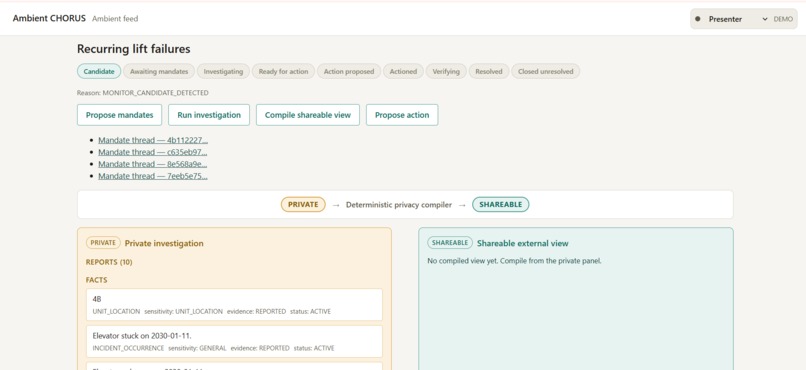The width and height of the screenshot is (806, 370).
Task: Open Mandate thread 8e568a9e link
Action: pos(153,164)
